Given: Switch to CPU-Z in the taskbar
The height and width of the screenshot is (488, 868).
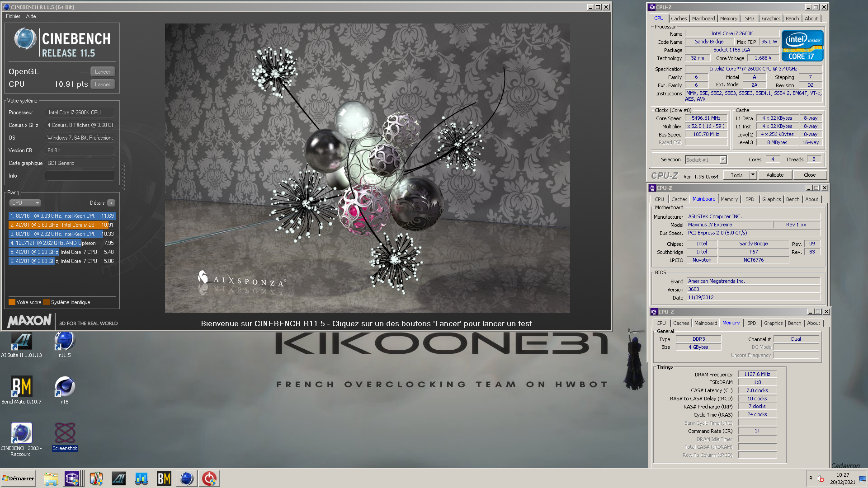Looking at the screenshot, I should pos(72,479).
